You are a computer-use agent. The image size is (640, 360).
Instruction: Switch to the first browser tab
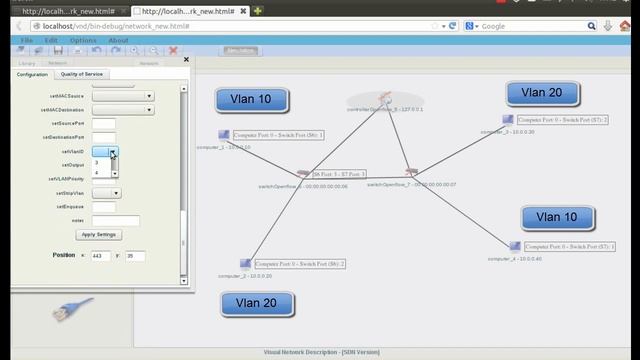(x=68, y=11)
